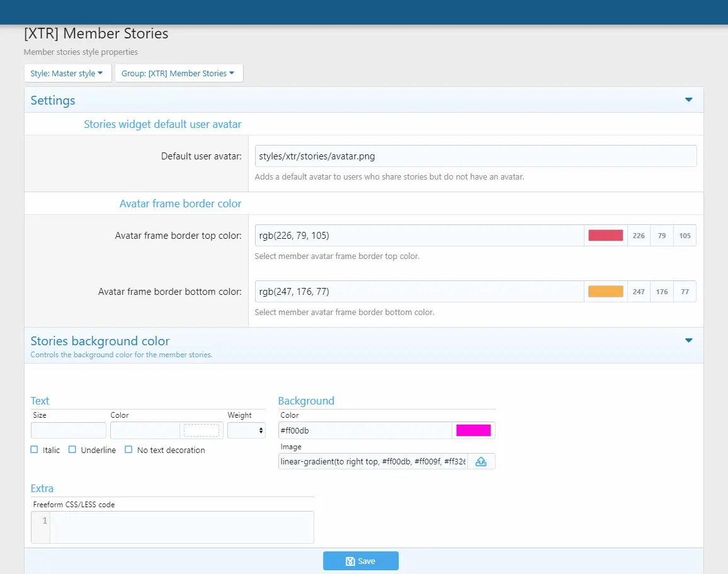Click the orange bottom border color swatch
This screenshot has height=574, width=728.
point(605,292)
